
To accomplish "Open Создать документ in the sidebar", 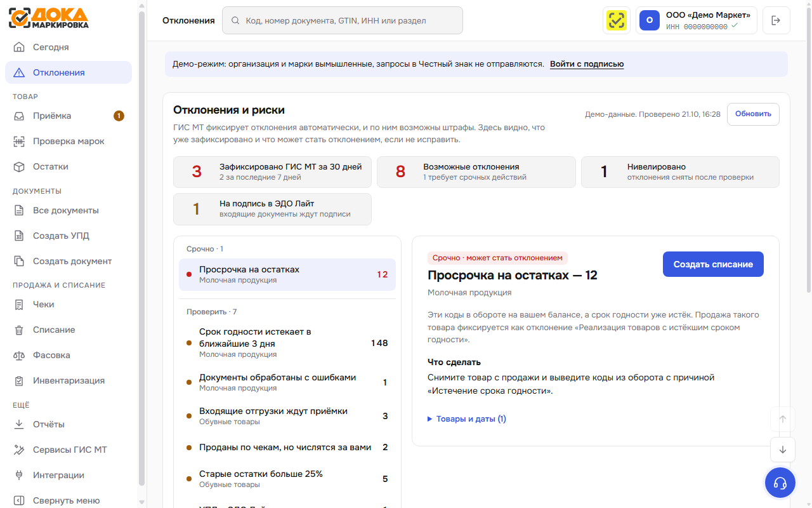I will pyautogui.click(x=69, y=261).
